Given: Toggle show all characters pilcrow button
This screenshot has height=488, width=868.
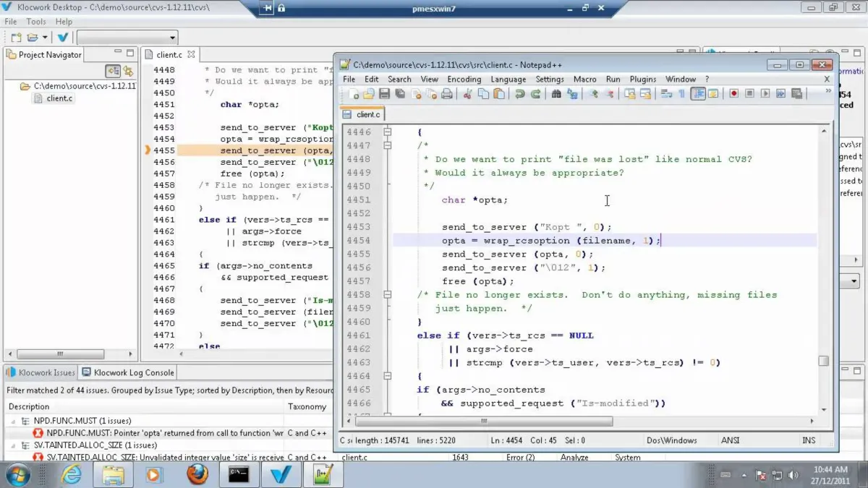Looking at the screenshot, I should [x=681, y=94].
